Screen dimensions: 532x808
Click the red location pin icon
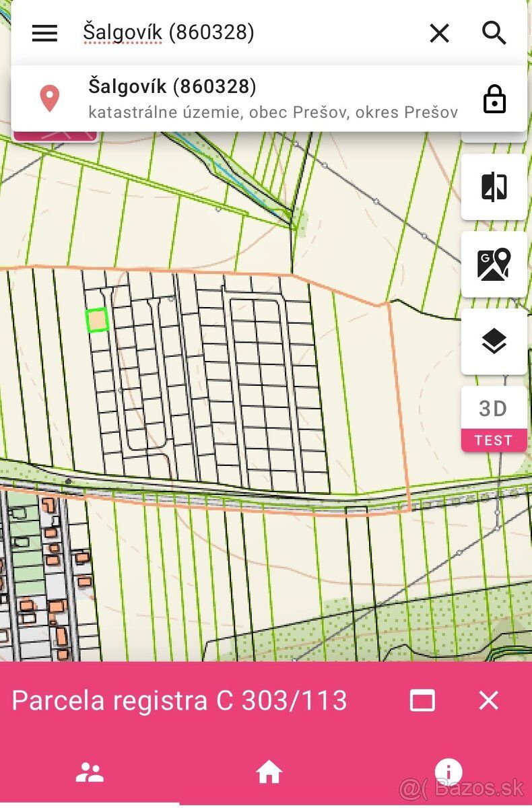(x=50, y=99)
